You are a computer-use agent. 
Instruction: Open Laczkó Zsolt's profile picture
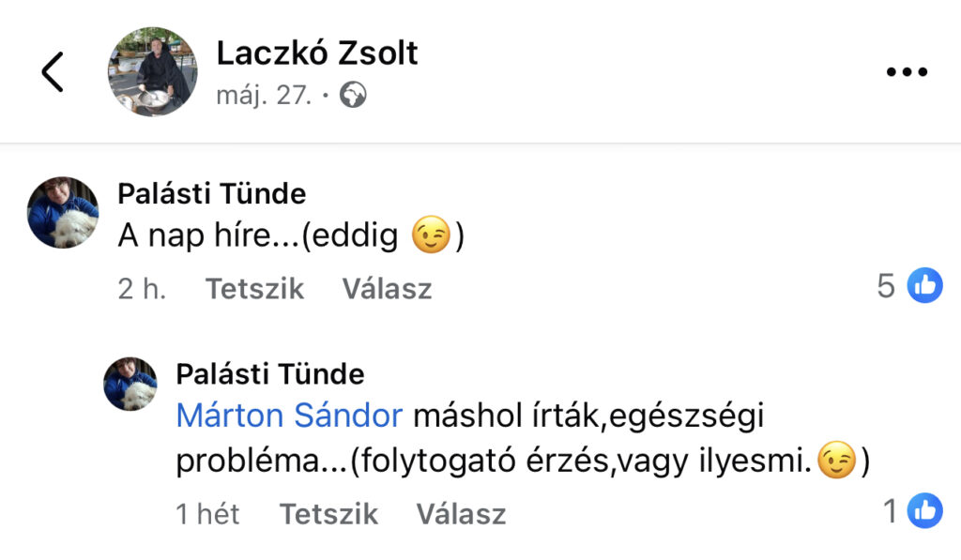coord(153,71)
